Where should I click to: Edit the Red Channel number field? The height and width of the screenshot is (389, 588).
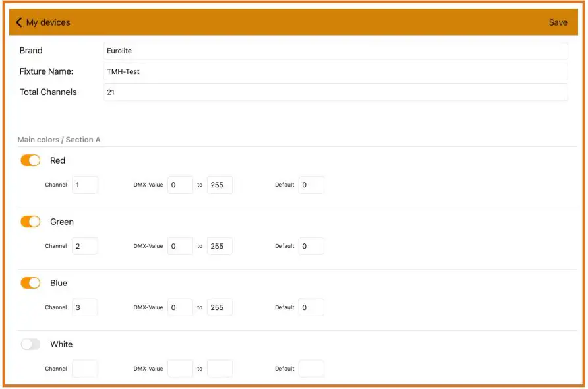click(x=85, y=185)
